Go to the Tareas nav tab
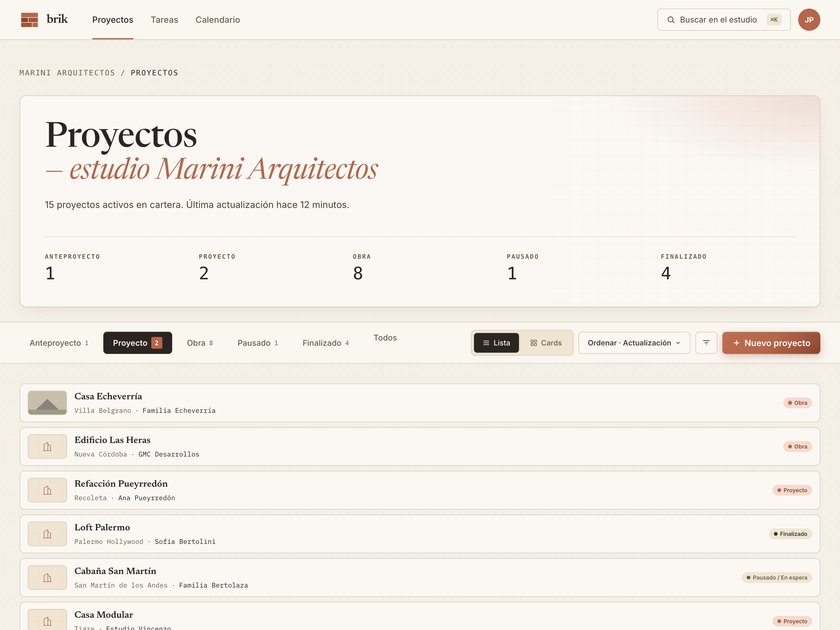 pyautogui.click(x=164, y=20)
